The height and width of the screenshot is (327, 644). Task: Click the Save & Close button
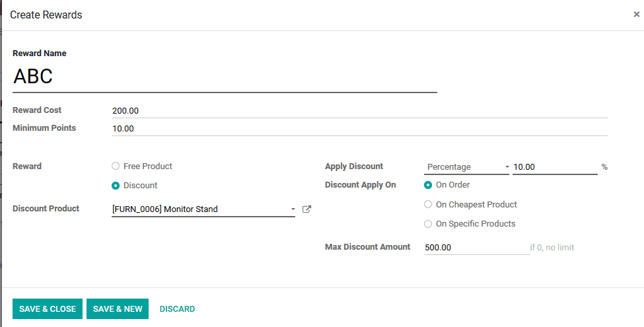pos(48,309)
